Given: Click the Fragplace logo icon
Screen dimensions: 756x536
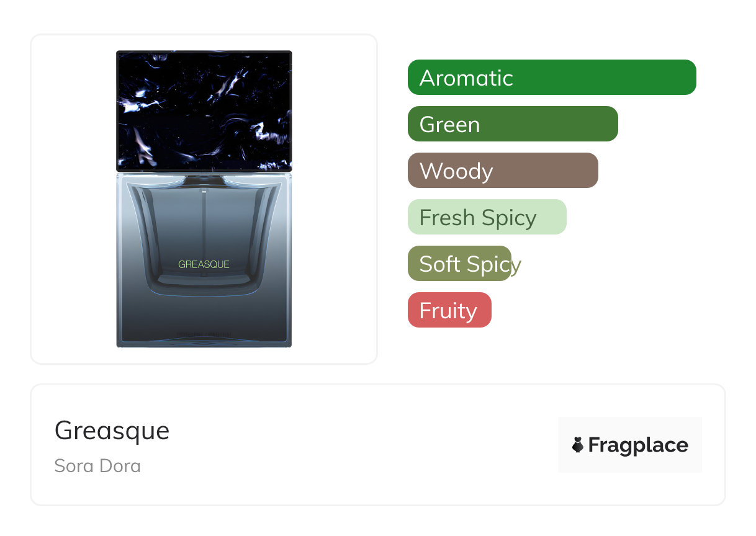Looking at the screenshot, I should 578,445.
